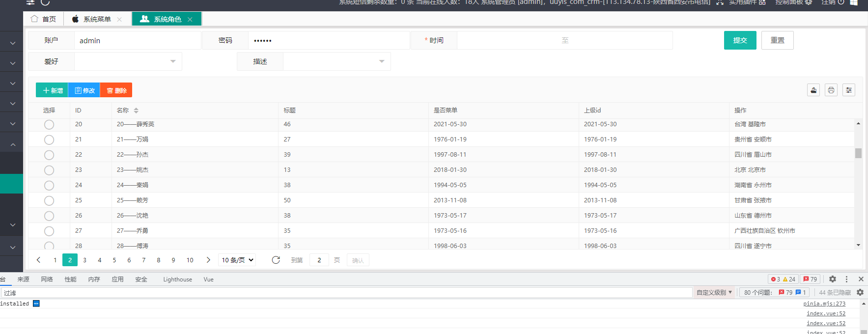Print the table using the printer icon

point(831,90)
